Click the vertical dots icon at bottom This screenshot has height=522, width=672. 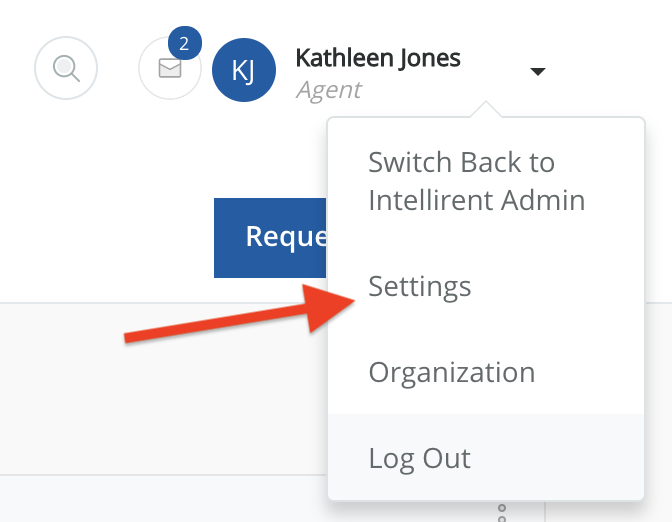tap(501, 514)
